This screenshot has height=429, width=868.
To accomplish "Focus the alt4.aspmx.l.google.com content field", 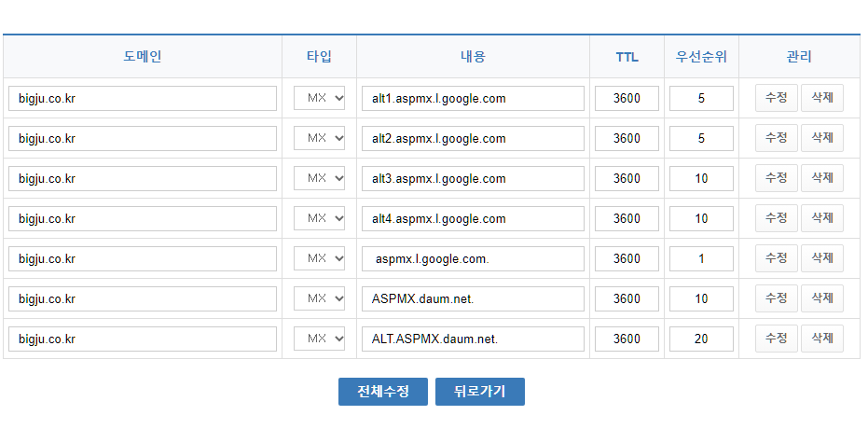I will (x=474, y=218).
